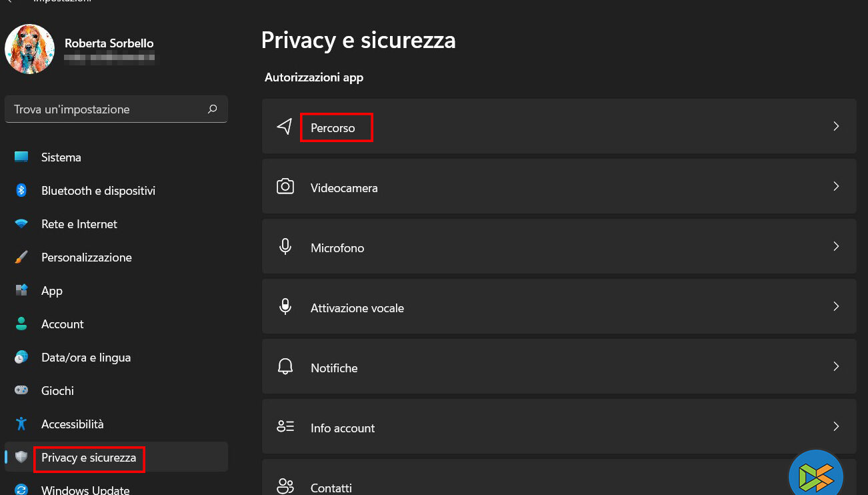
Task: Click the Info account icon
Action: 285,427
